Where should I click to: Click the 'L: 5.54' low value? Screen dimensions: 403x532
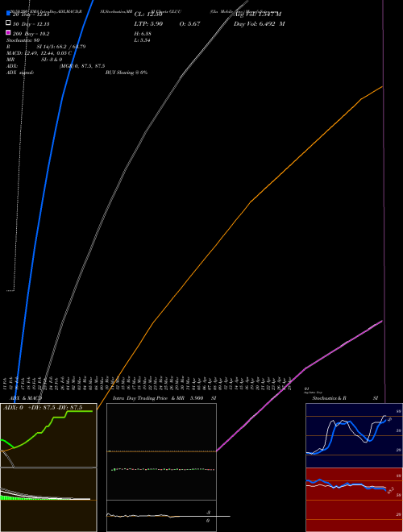pyautogui.click(x=143, y=40)
